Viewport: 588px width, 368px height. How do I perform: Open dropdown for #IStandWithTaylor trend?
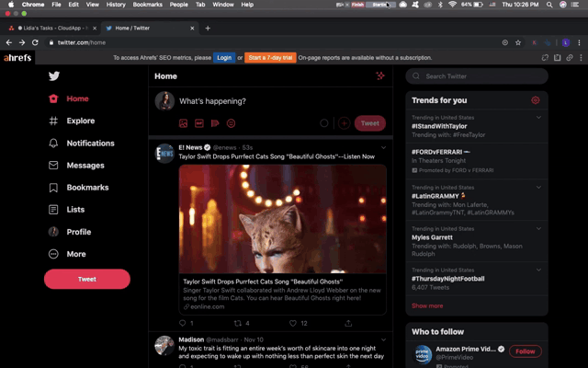click(538, 118)
